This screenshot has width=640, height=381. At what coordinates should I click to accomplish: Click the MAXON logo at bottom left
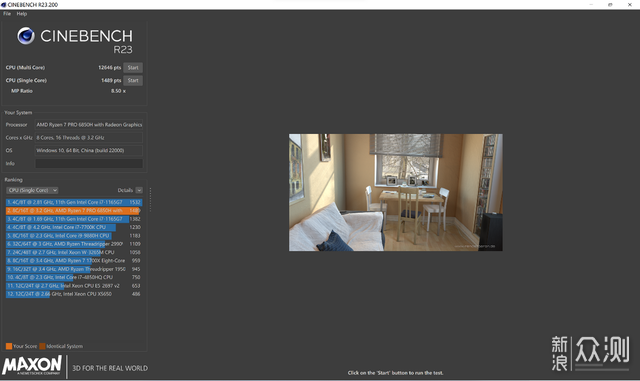click(x=32, y=365)
